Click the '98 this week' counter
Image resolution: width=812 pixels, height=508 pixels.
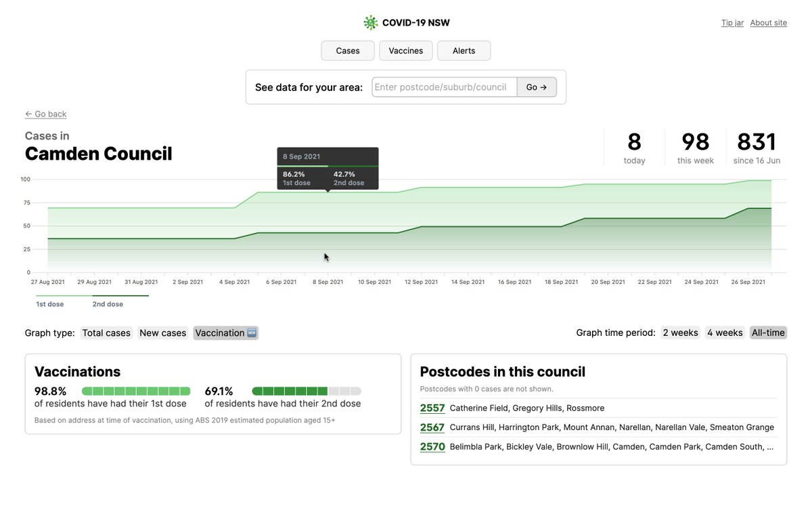[696, 147]
